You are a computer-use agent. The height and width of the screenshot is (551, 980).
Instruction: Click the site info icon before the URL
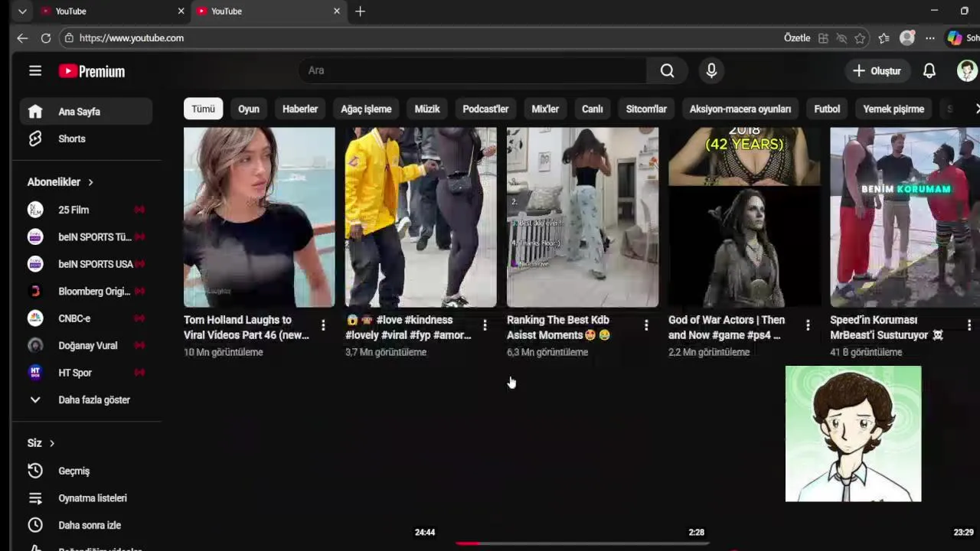tap(69, 38)
